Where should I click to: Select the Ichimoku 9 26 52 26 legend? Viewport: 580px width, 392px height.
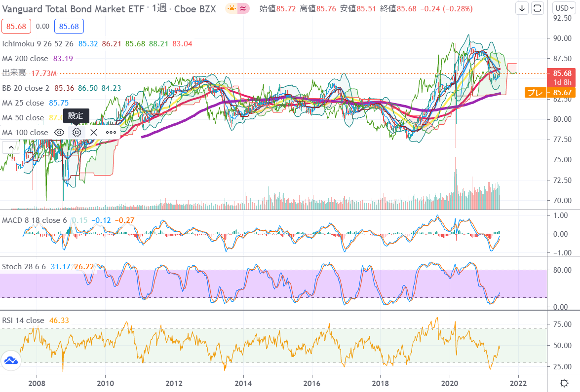tap(38, 43)
